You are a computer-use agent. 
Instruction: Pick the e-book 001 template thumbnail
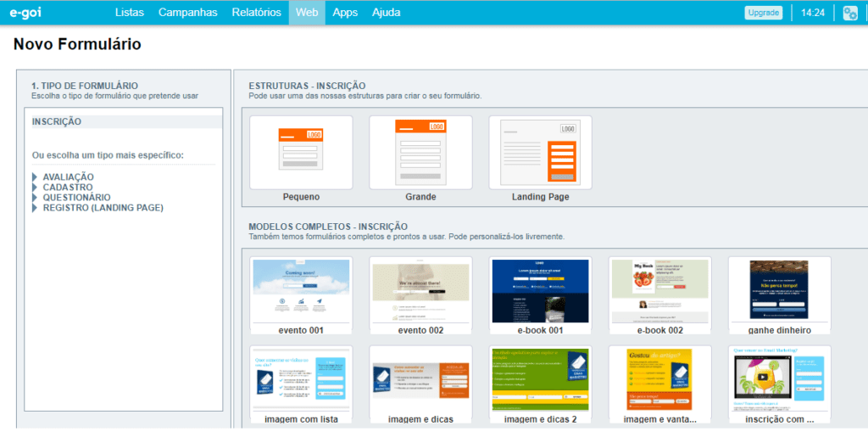(540, 291)
